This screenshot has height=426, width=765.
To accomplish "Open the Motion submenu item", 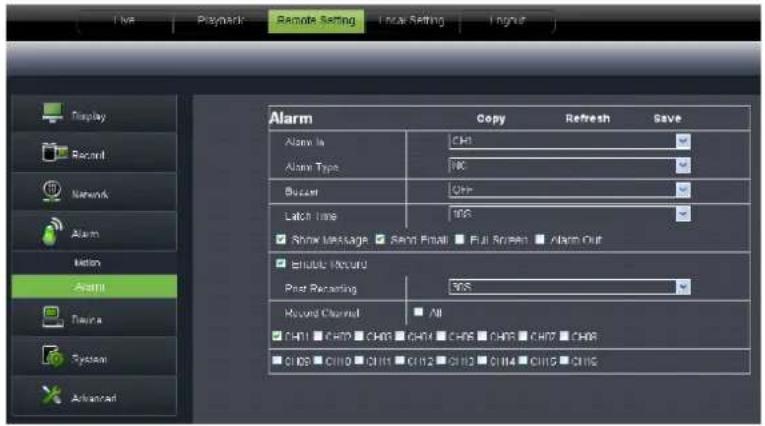I will (87, 263).
